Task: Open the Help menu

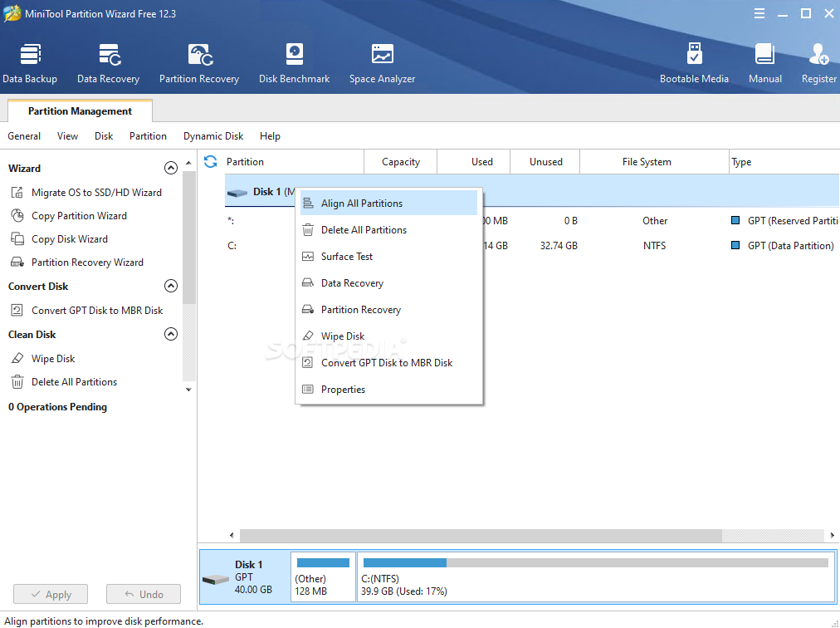Action: pyautogui.click(x=270, y=136)
